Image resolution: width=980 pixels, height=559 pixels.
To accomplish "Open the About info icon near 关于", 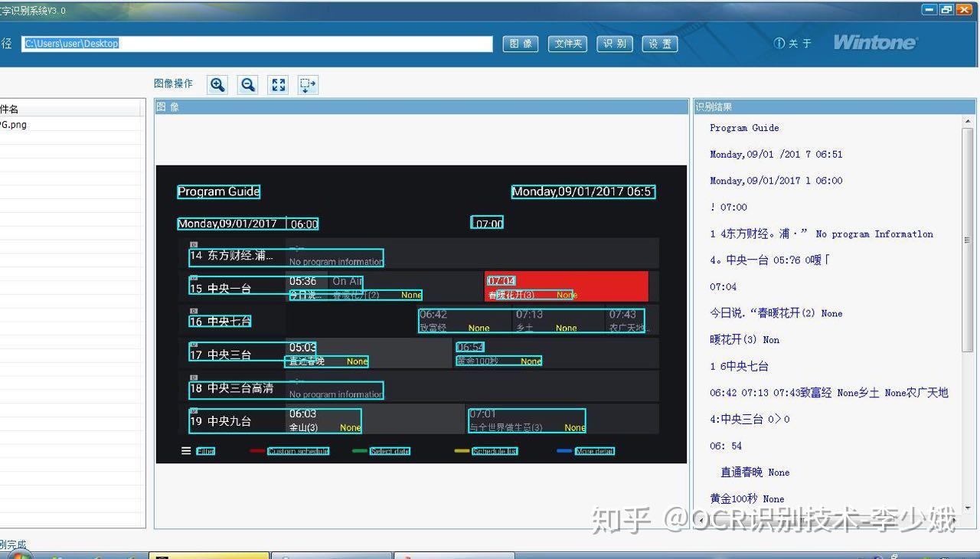I will pyautogui.click(x=779, y=44).
